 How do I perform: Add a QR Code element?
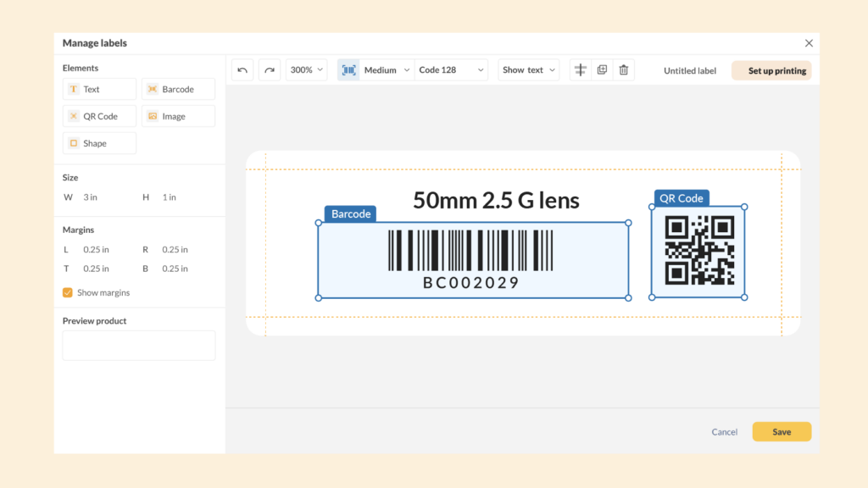[x=100, y=116]
